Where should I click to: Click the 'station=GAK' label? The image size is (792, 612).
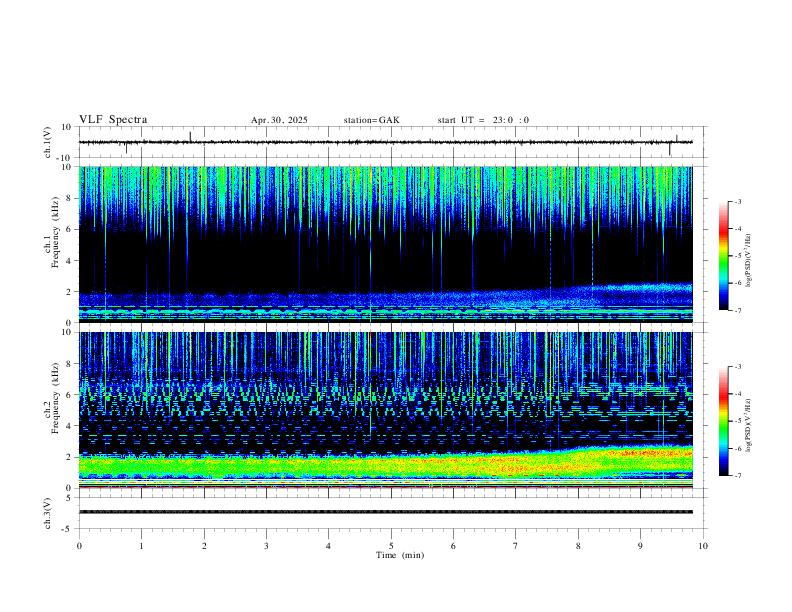point(371,120)
